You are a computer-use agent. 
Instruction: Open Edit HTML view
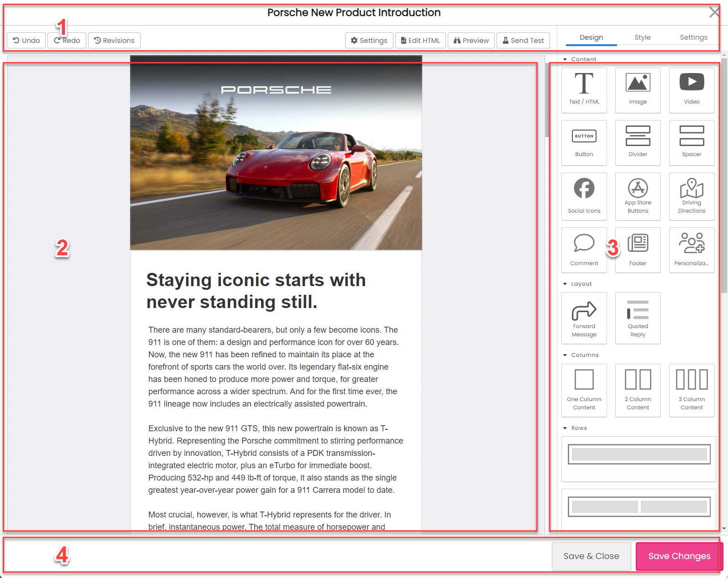[x=420, y=40]
